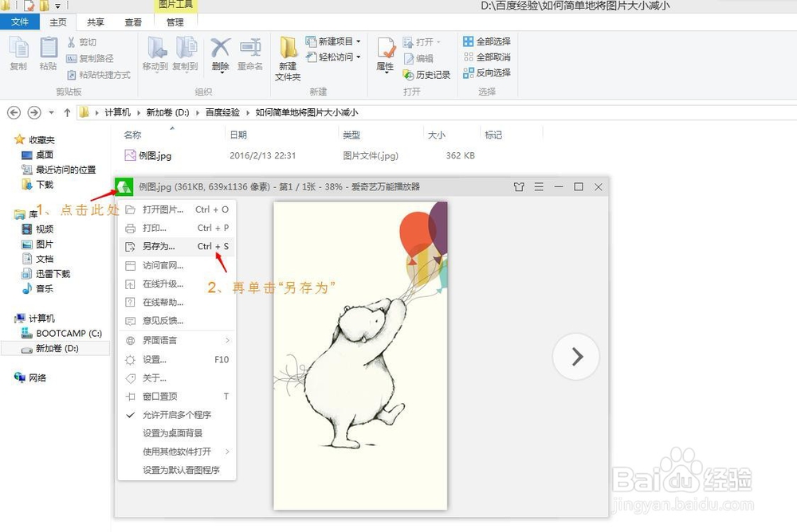Screen dimensions: 797x532
Task: Click the Back navigation arrow
Action: tap(14, 112)
